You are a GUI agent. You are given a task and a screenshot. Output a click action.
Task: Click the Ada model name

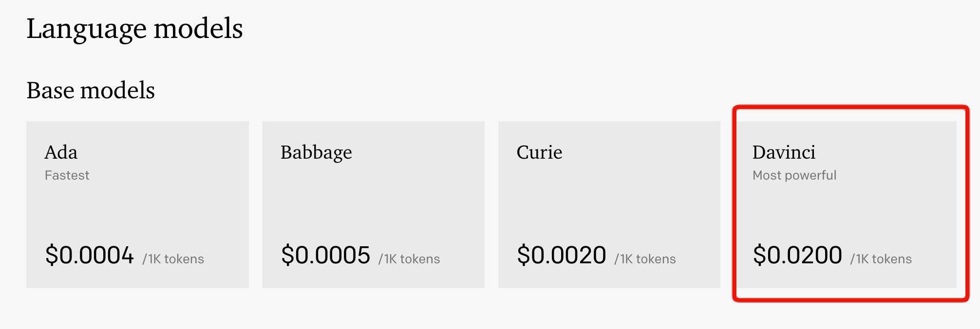[61, 152]
